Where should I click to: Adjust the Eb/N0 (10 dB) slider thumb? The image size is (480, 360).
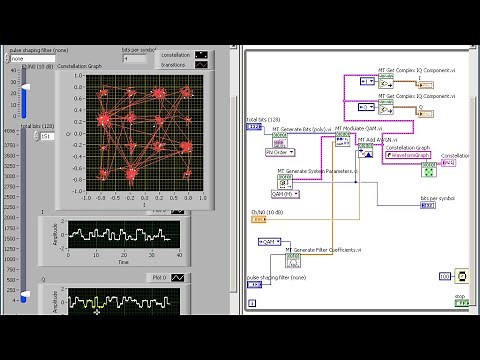click(26, 87)
